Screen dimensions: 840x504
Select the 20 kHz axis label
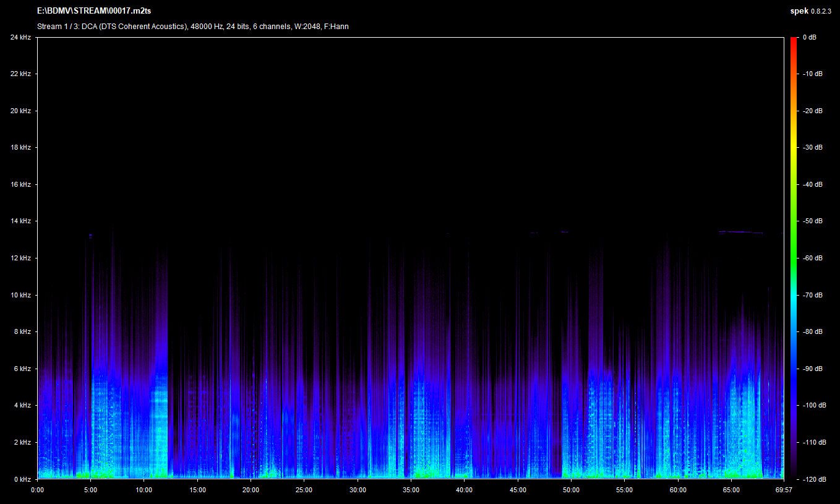(x=20, y=111)
